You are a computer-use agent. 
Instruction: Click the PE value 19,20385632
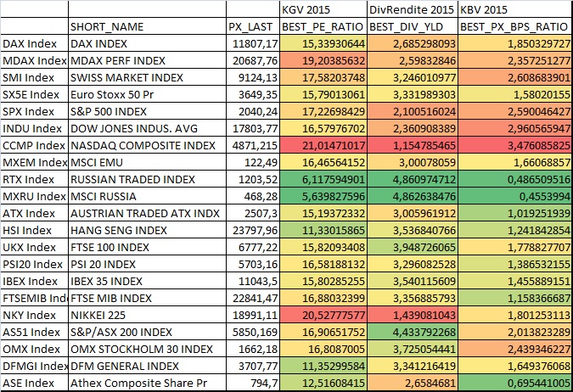[323, 60]
